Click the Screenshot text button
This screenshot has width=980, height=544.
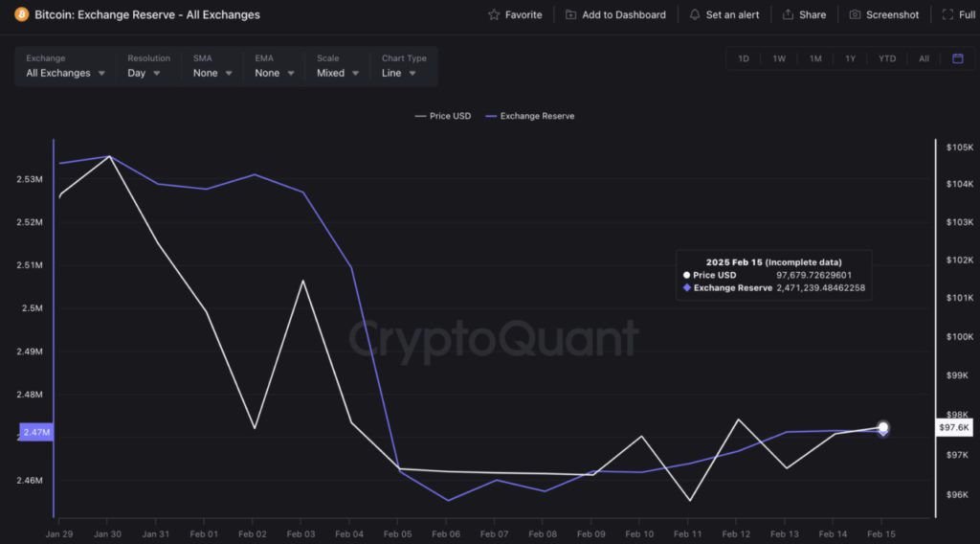pos(893,14)
